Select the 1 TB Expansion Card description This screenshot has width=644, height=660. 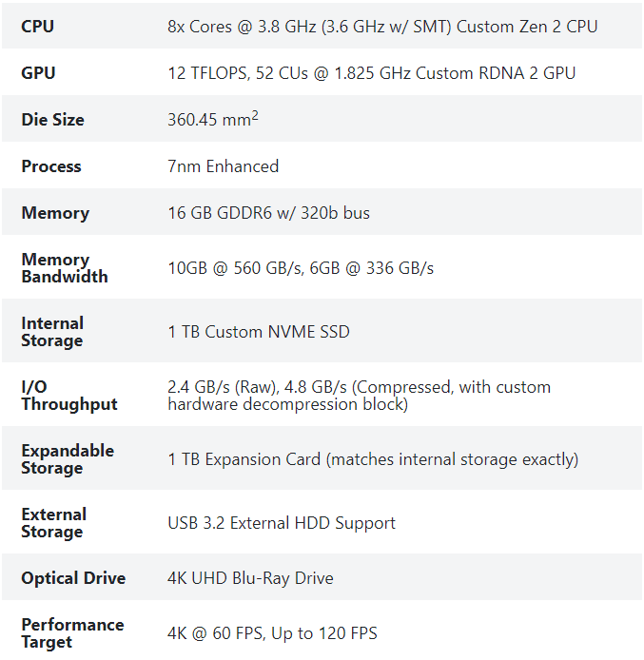[373, 459]
